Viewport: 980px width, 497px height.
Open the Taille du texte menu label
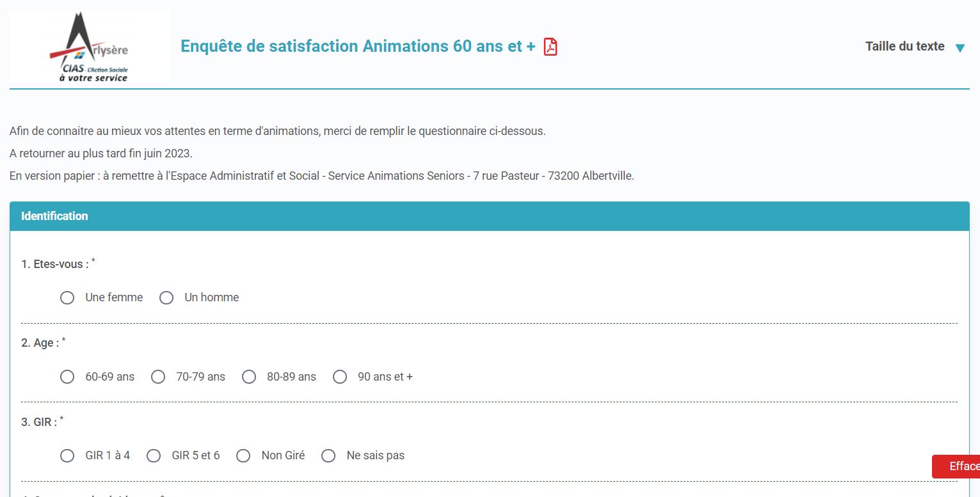point(904,46)
